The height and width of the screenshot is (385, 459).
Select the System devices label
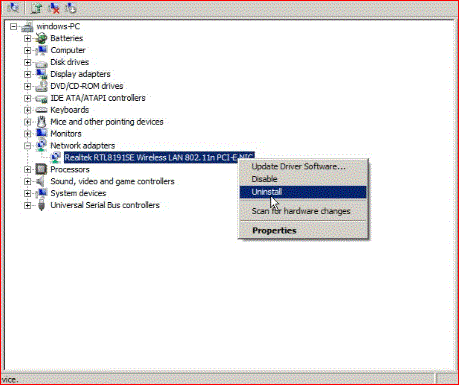[x=78, y=193]
